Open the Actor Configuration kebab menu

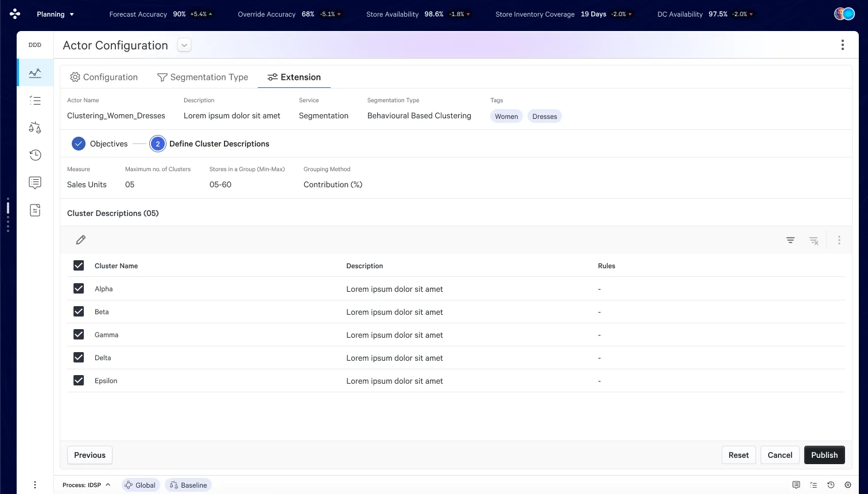pyautogui.click(x=842, y=45)
